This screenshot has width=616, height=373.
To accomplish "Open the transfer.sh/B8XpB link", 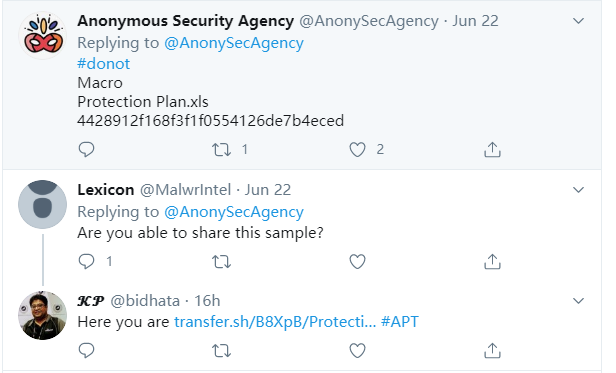I will (275, 322).
